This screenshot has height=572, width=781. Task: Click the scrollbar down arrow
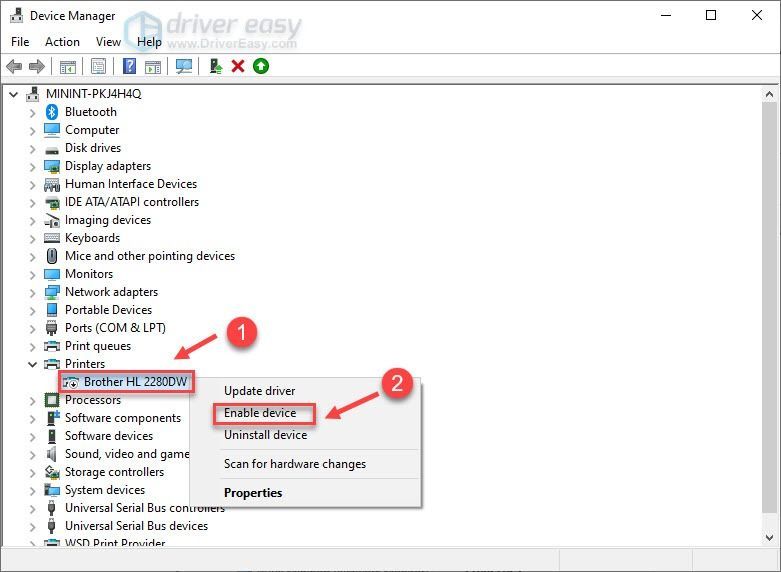coord(769,538)
